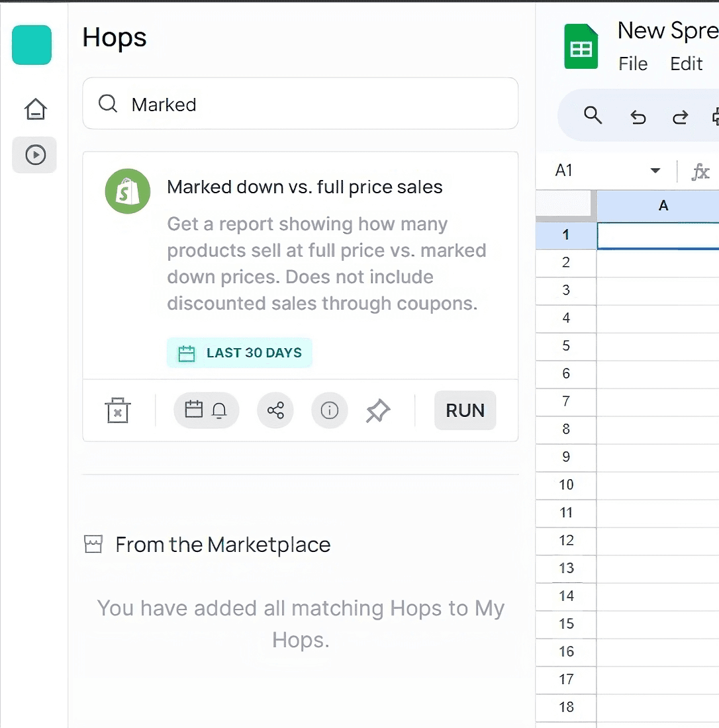Undo with the Sheets toolbar undo arrow

pos(638,117)
